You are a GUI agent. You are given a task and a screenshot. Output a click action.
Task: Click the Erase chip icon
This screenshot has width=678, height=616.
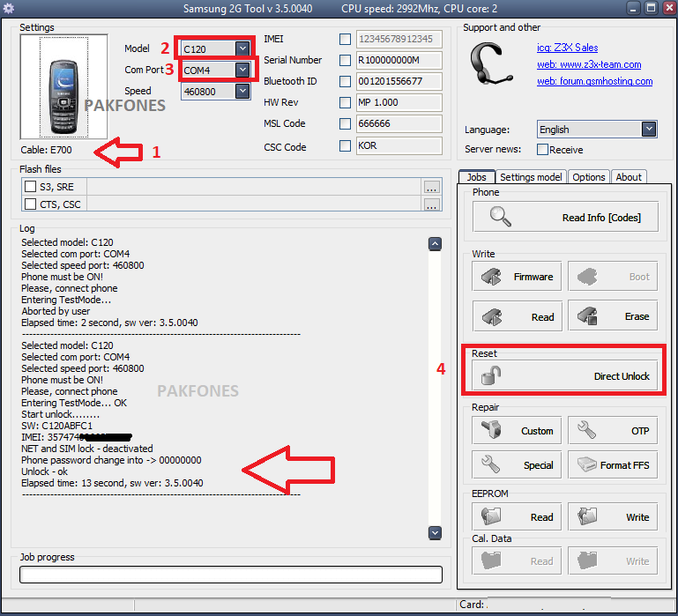click(x=587, y=316)
